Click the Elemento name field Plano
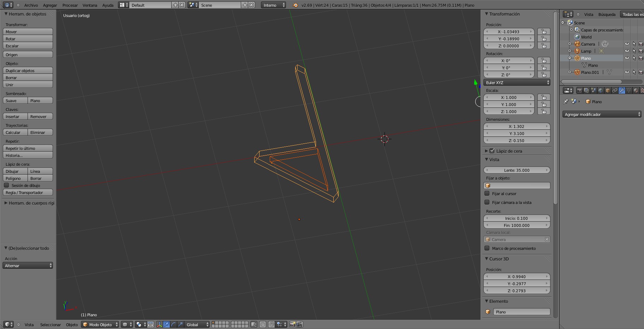Image resolution: width=644 pixels, height=329 pixels. pyautogui.click(x=521, y=312)
